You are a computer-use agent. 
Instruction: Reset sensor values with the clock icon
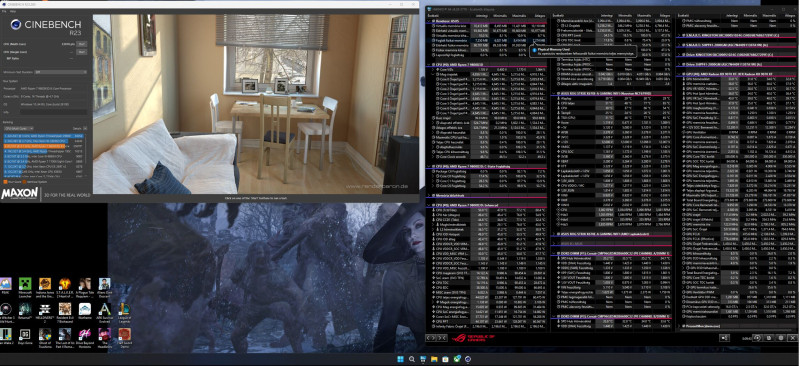tap(758, 338)
